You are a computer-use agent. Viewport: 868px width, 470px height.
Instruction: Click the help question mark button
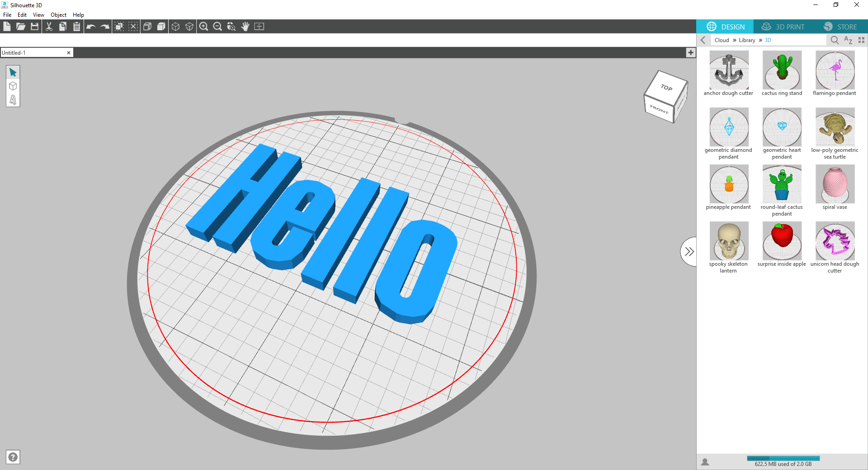13,457
